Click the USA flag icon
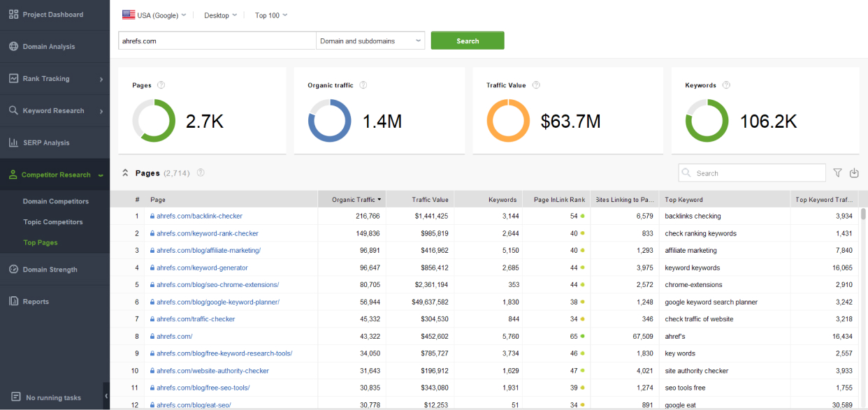 (129, 15)
